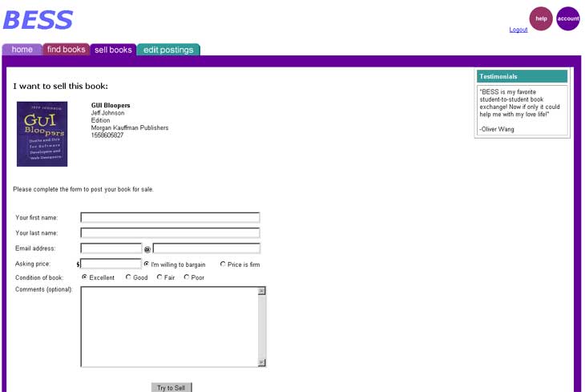The image size is (585, 392).
Task: Choose Fair book condition
Action: pyautogui.click(x=159, y=277)
